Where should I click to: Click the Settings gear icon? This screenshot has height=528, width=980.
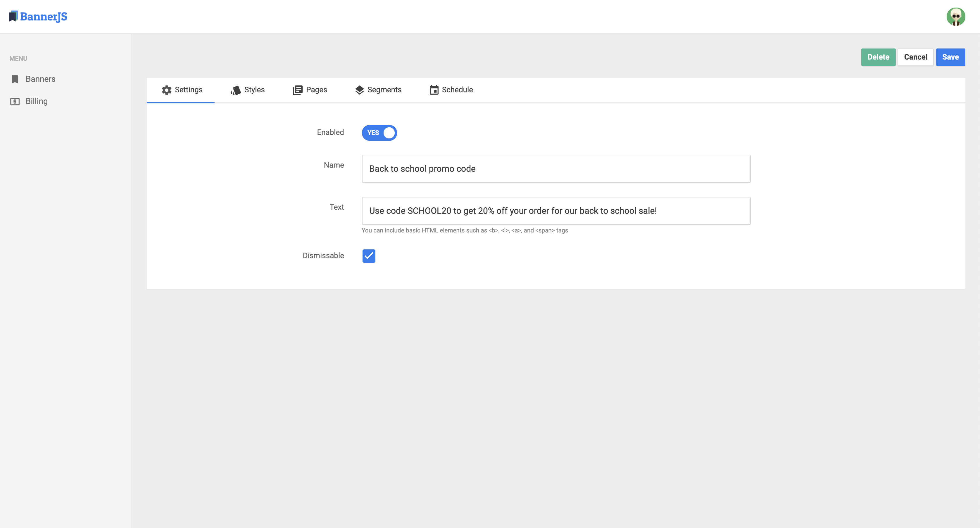[166, 90]
